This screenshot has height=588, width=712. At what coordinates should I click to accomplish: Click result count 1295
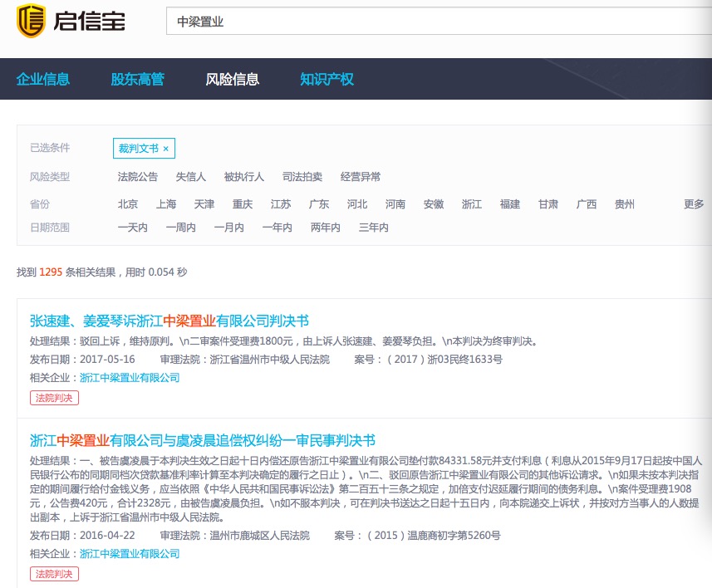click(51, 272)
